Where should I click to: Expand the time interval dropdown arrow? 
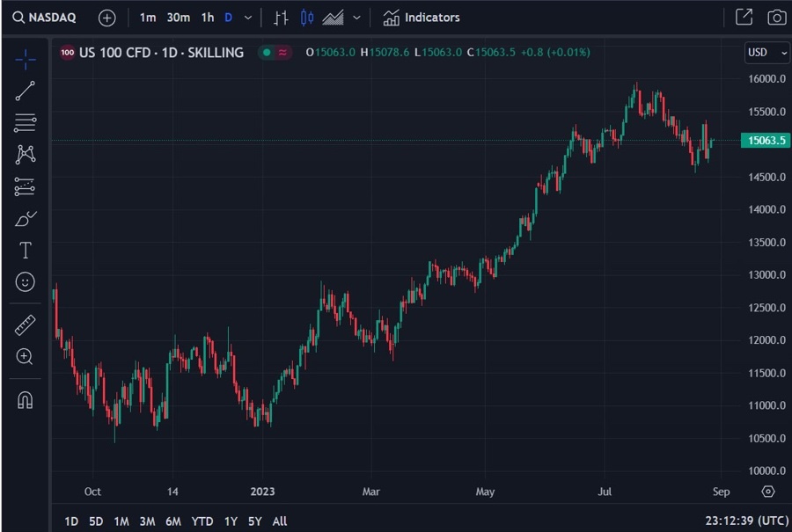[x=248, y=18]
